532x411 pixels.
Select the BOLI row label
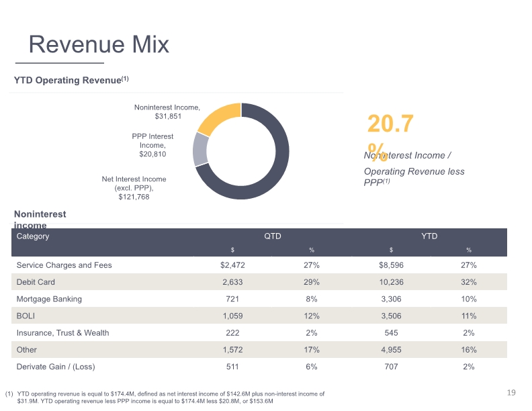(x=26, y=316)
